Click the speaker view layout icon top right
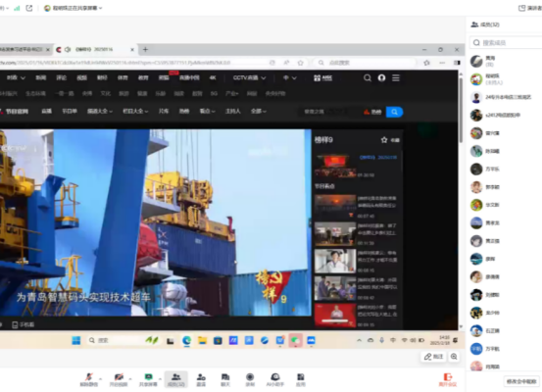The image size is (542, 392). 522,8
